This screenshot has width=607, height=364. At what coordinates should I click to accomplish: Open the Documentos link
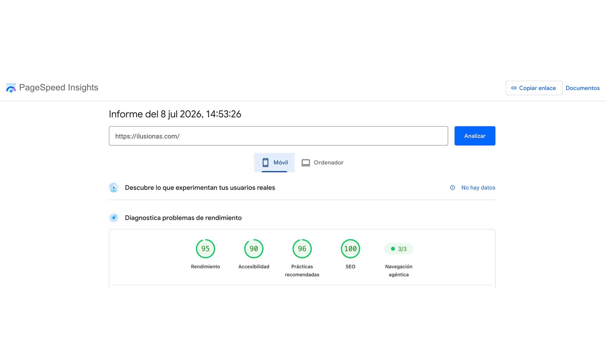[583, 88]
